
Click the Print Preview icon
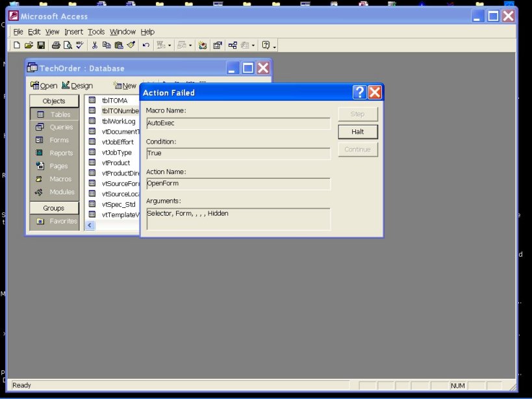click(x=68, y=45)
